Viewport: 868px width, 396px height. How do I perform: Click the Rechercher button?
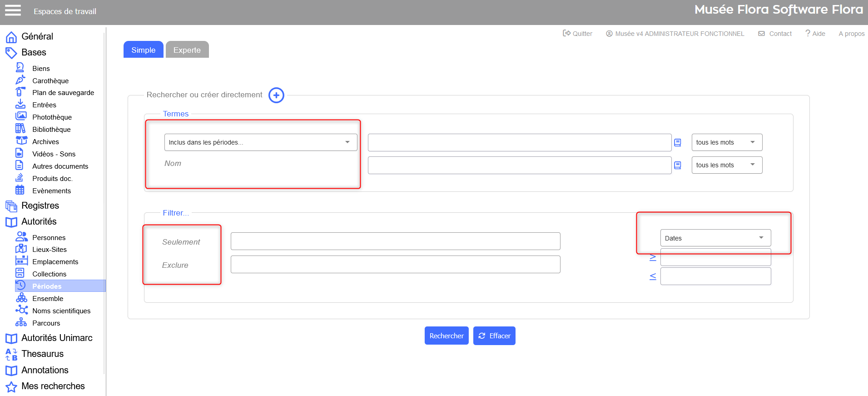tap(446, 336)
